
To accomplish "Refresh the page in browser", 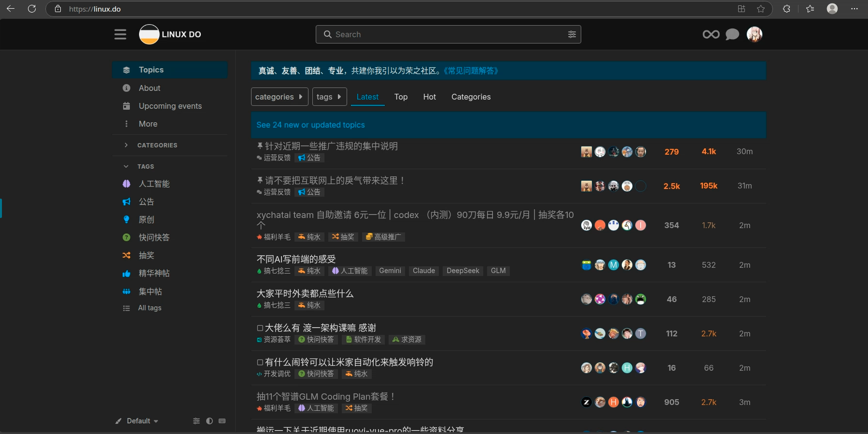I will click(x=32, y=9).
